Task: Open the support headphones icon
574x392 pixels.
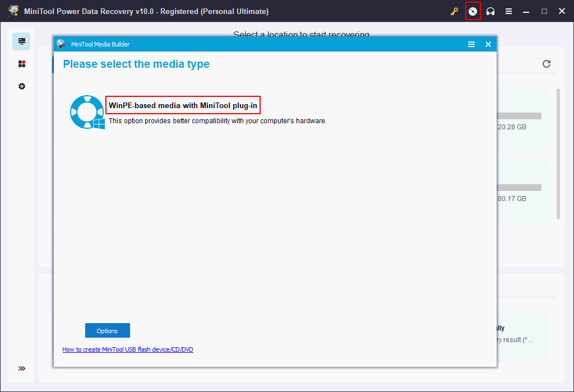Action: click(x=490, y=11)
